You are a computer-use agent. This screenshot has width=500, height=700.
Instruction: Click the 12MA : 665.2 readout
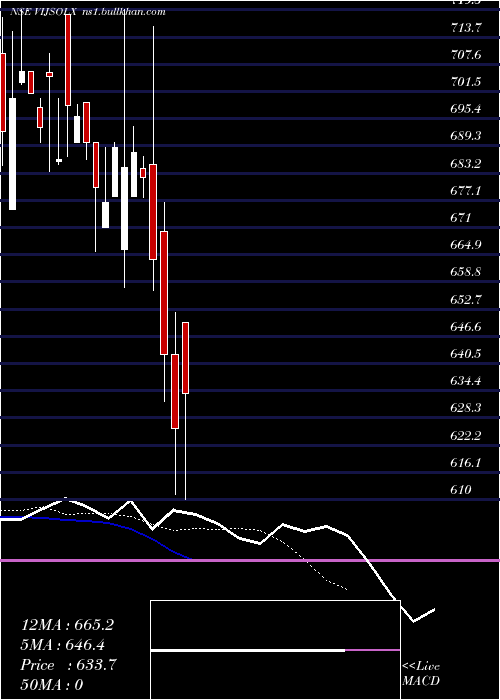[x=67, y=625]
